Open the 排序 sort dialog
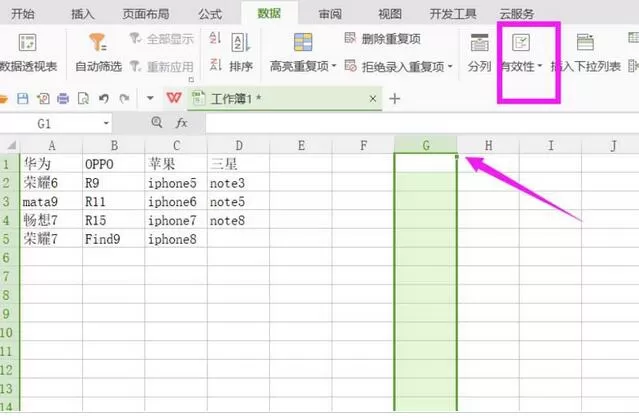Image resolution: width=639 pixels, height=418 pixels. [241, 53]
